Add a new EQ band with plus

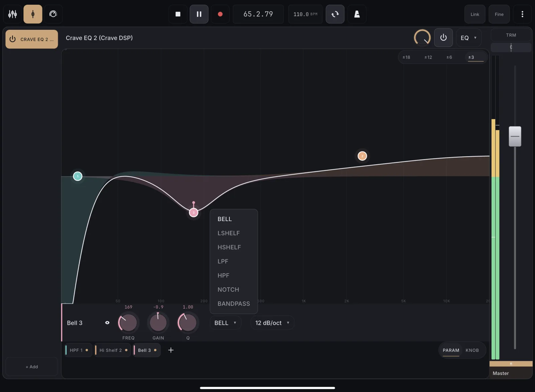pyautogui.click(x=171, y=350)
